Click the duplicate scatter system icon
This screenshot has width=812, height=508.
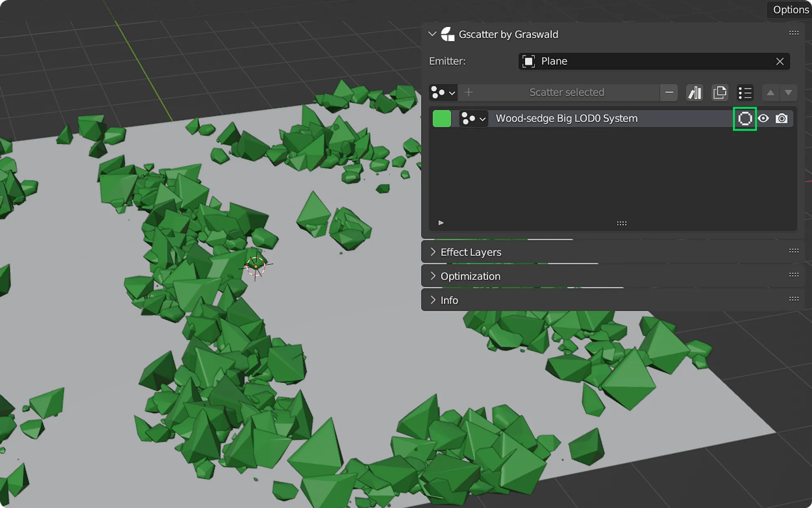(720, 93)
